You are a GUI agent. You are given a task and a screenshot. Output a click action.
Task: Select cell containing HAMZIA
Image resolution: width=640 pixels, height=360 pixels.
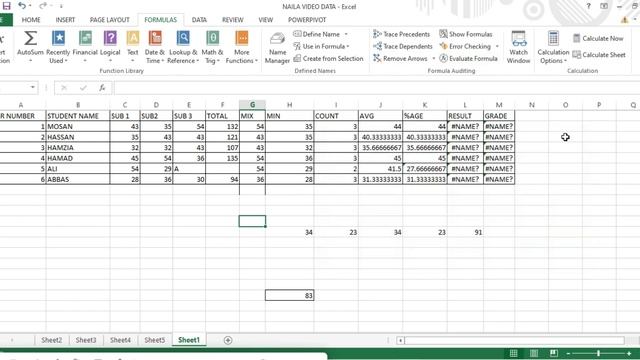[78, 148]
